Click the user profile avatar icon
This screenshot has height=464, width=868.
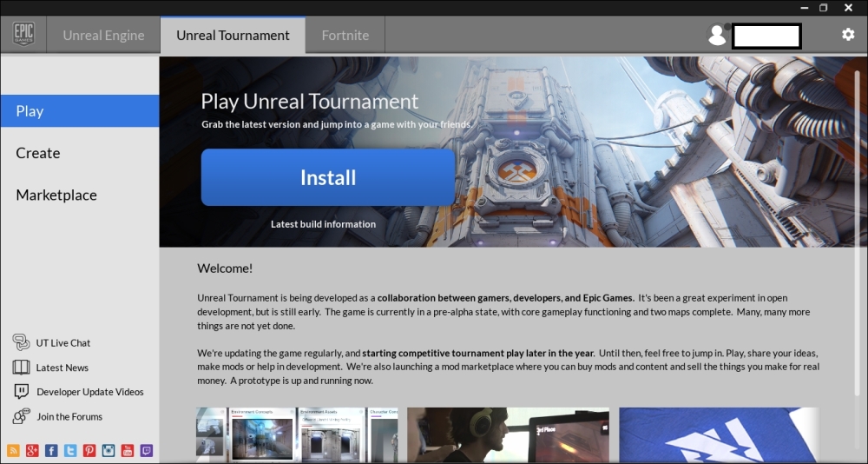(x=718, y=35)
